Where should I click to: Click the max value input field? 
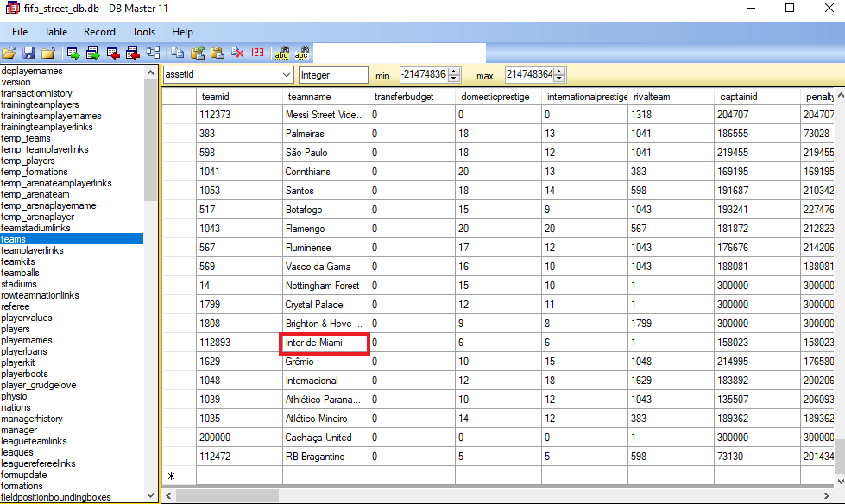click(x=529, y=74)
